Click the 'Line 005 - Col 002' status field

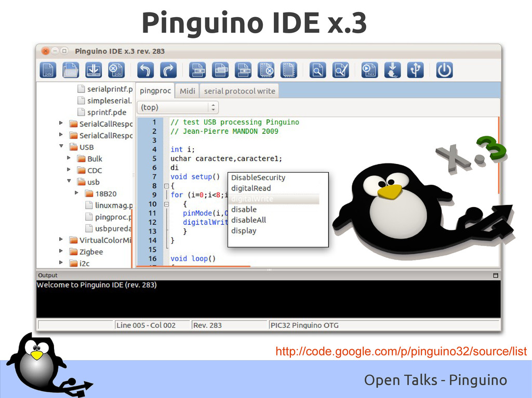[152, 325]
